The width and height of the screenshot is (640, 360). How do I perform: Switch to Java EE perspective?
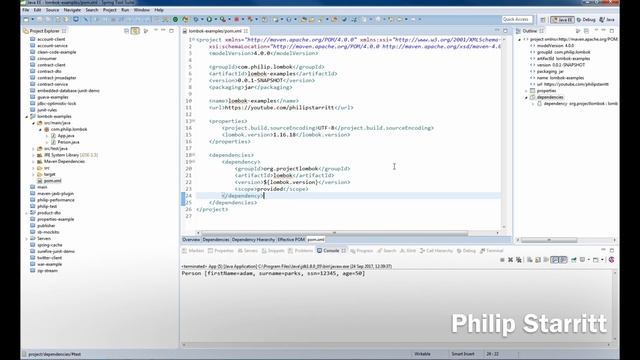point(562,20)
